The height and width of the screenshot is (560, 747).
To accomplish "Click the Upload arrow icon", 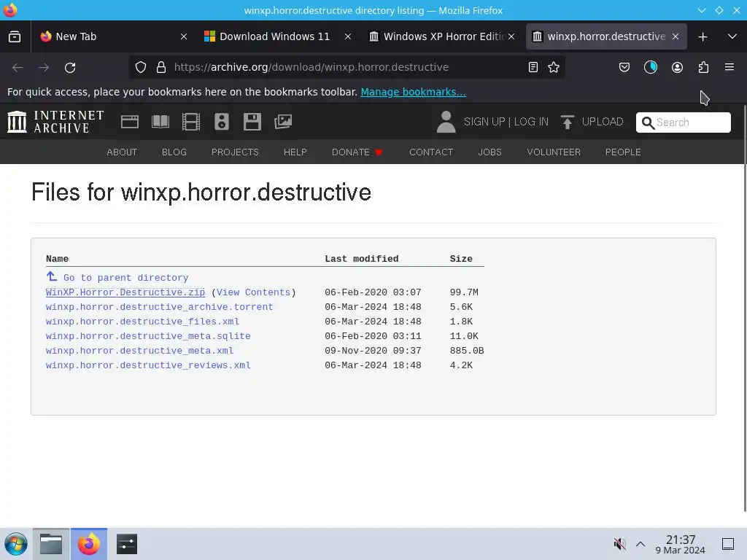I will click(567, 122).
